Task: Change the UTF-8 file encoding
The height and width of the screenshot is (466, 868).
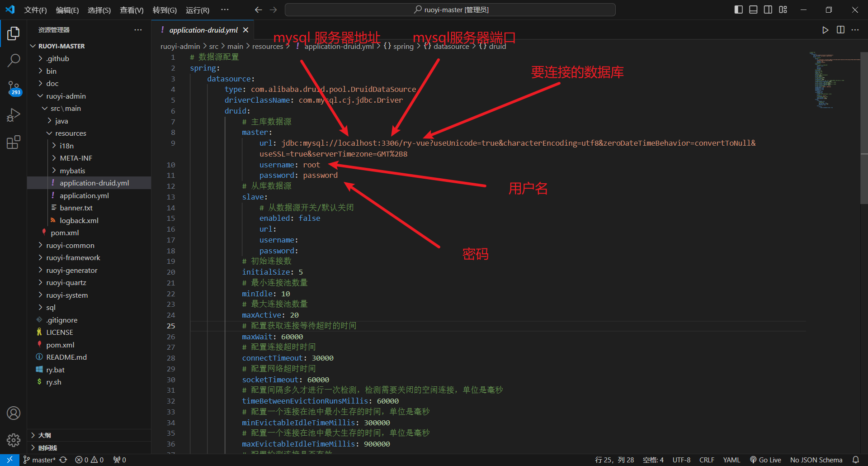Action: tap(681, 460)
